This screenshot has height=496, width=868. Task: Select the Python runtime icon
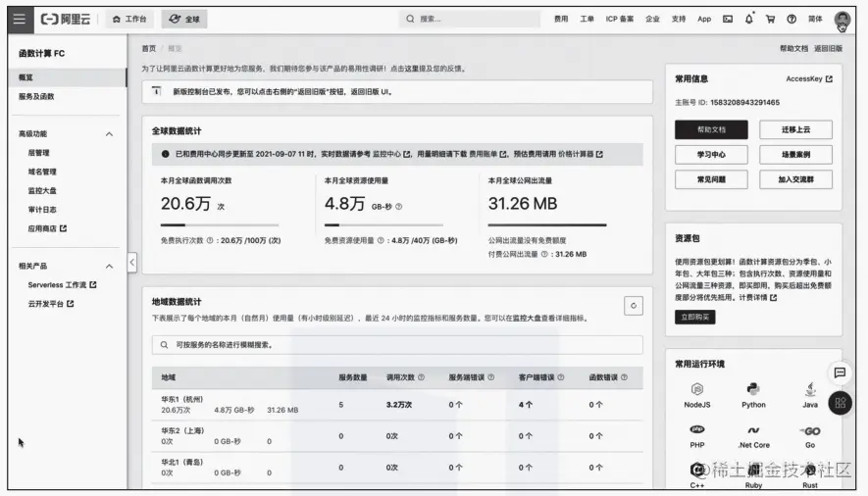click(x=753, y=389)
